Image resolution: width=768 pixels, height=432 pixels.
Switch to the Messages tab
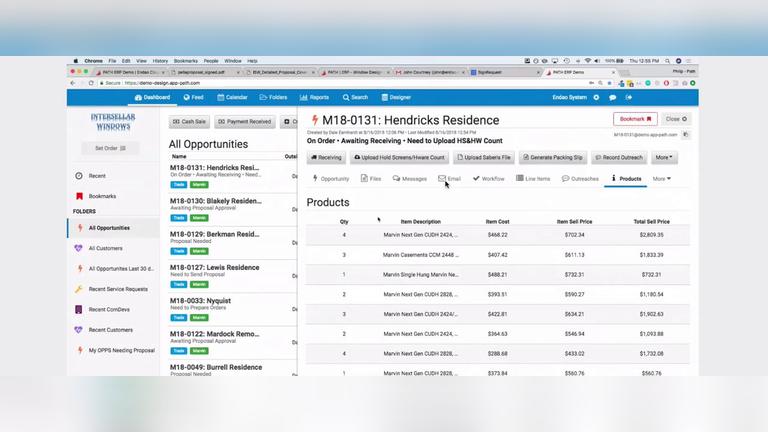[409, 179]
